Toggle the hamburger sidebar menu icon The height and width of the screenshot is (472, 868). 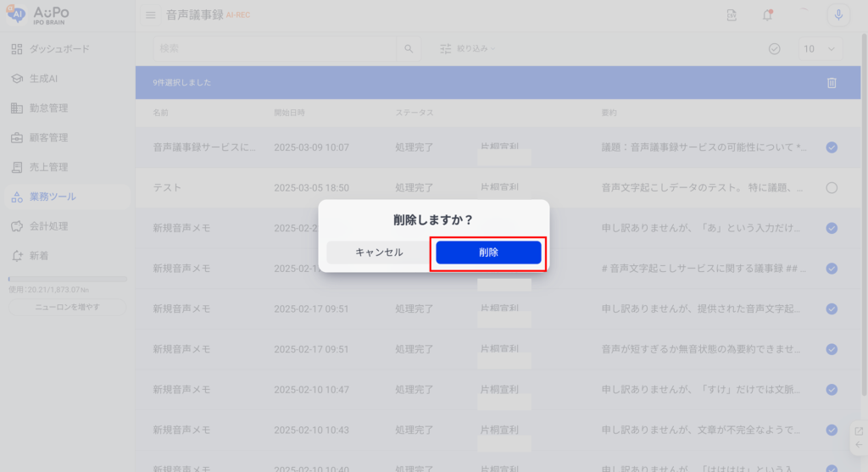click(151, 15)
